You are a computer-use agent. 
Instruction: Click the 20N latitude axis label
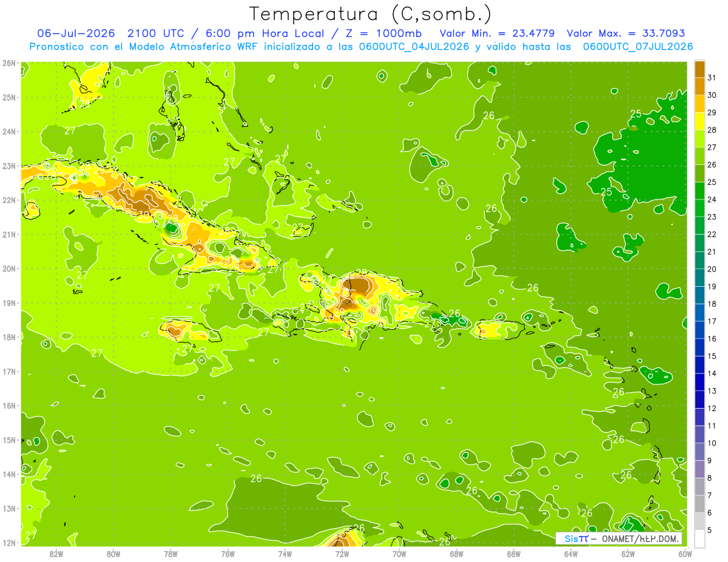[x=8, y=269]
